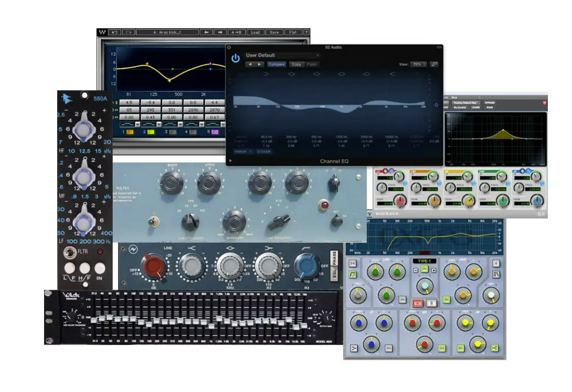The image size is (572, 392).
Task: Click the 550A HF gain knob
Action: pos(84,129)
